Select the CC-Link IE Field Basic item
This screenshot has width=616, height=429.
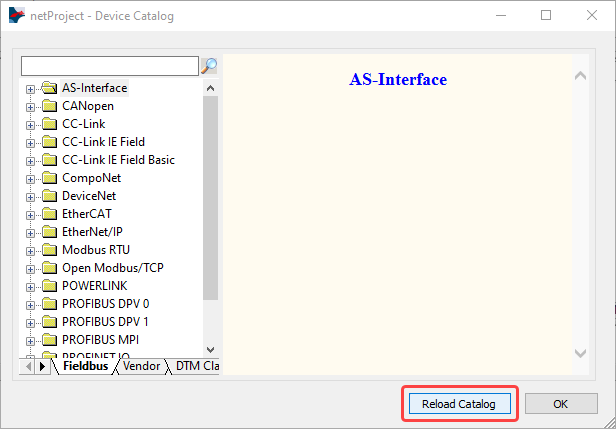click(x=118, y=160)
